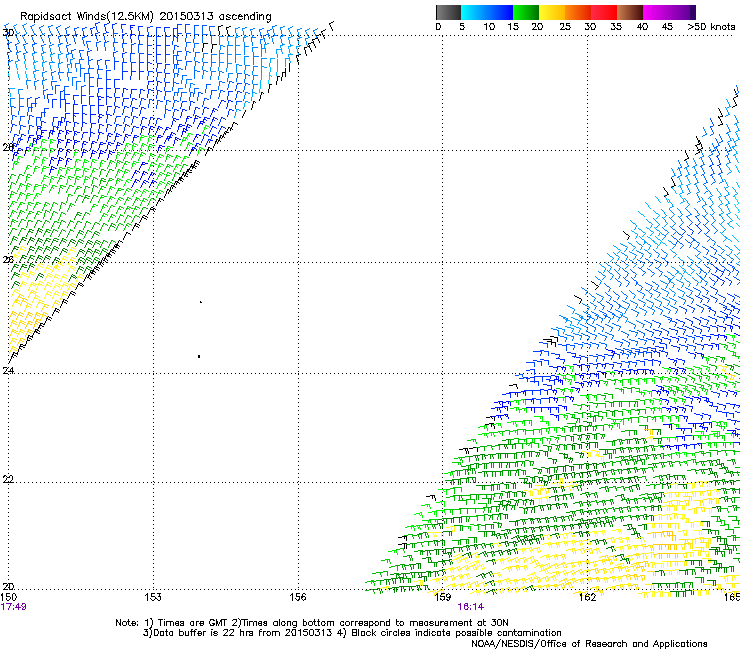Viewport: 740px width, 650px height.
Task: Click the Rapidscat Winds chart title
Action: pos(146,16)
